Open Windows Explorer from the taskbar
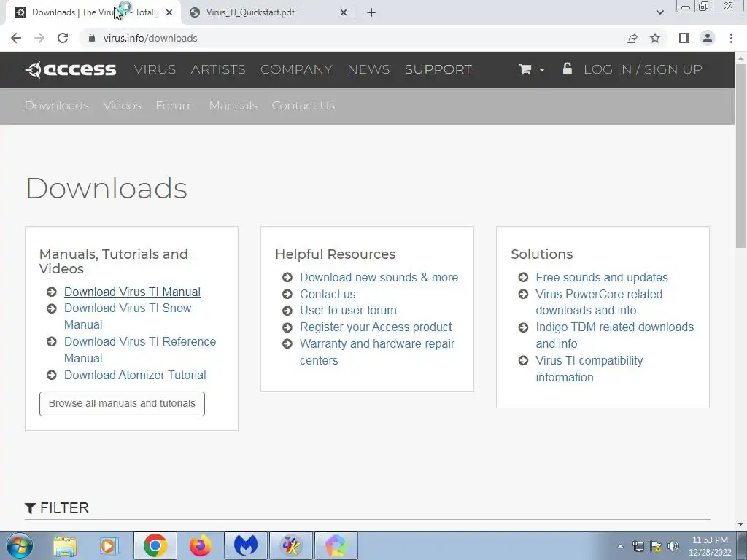Image resolution: width=747 pixels, height=560 pixels. (65, 545)
